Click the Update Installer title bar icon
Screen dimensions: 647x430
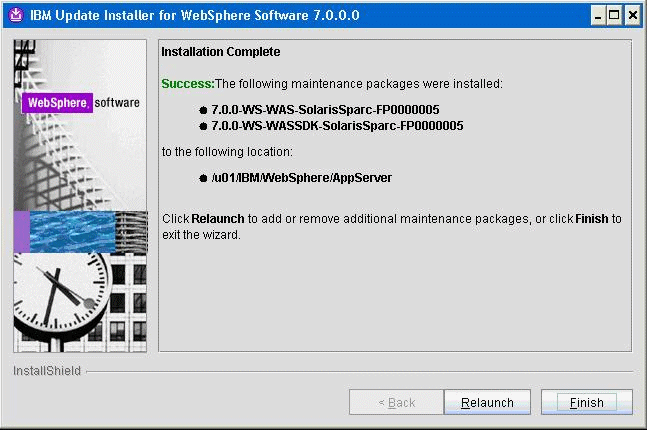(16, 15)
